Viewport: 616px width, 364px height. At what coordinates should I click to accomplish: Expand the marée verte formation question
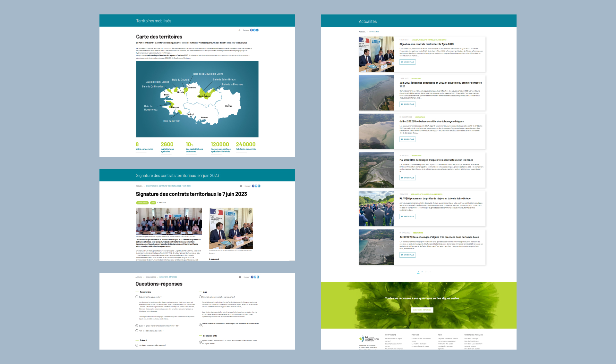coord(137,326)
